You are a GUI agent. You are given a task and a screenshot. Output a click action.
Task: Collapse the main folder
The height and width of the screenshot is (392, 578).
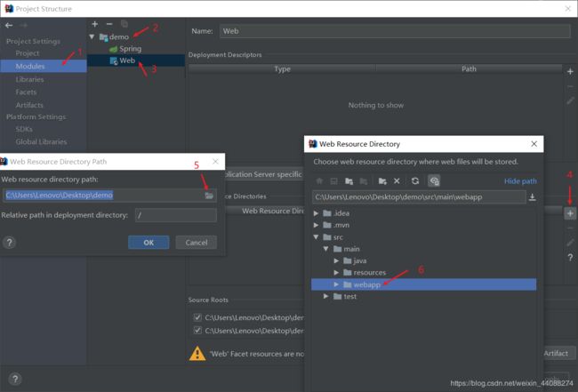325,249
